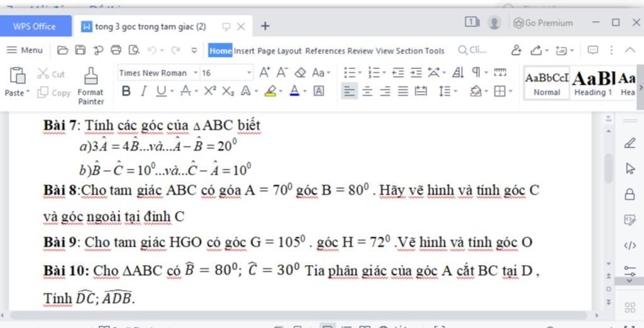This screenshot has width=644, height=328.
Task: Justify paragraph text
Action: [x=403, y=90]
